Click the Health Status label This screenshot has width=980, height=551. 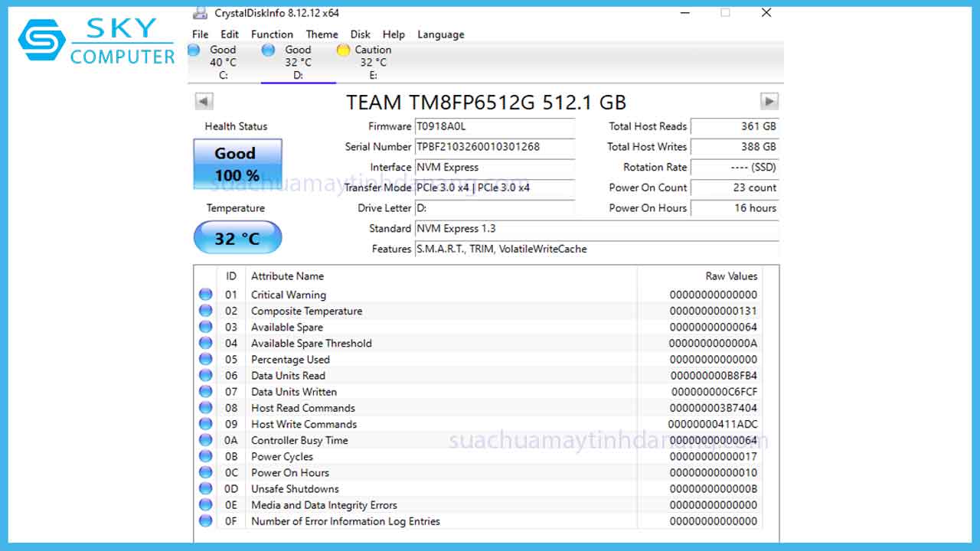click(x=236, y=126)
